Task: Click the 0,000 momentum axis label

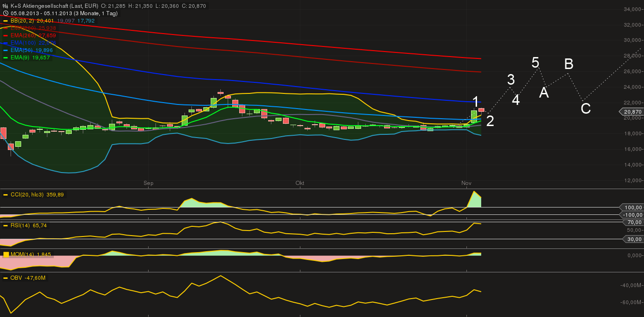Action: [x=635, y=256]
